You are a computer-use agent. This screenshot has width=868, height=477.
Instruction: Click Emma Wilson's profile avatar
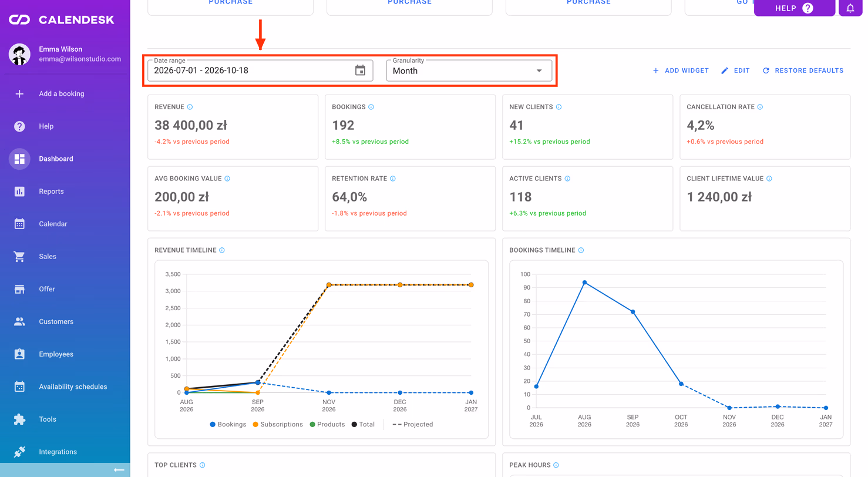pyautogui.click(x=19, y=54)
